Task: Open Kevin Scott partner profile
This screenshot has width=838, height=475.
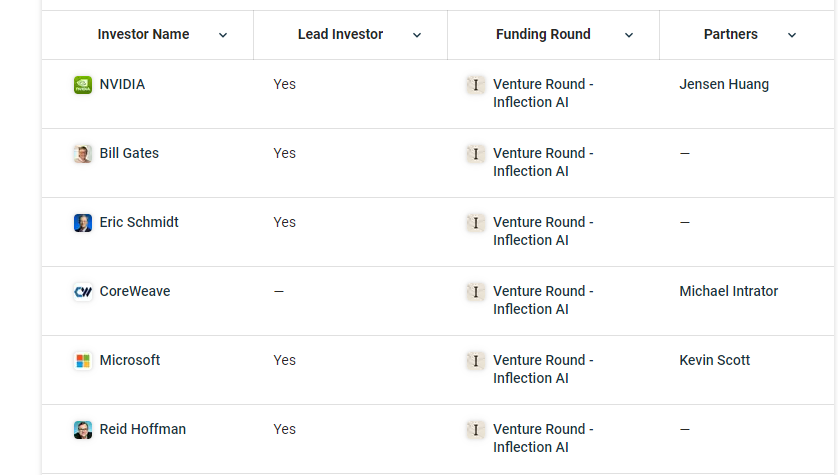Action: pos(714,361)
